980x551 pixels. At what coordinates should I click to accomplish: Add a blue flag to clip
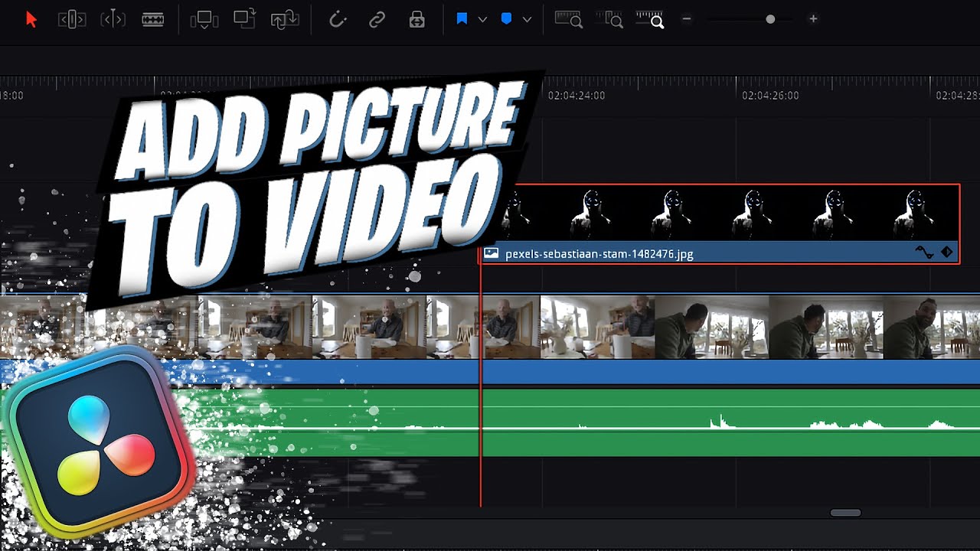pyautogui.click(x=462, y=19)
